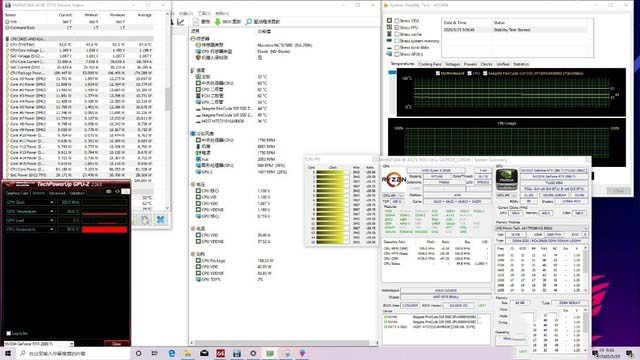Enable Stress local disks checkbox
Viewport: 640px width, 360px height.
click(396, 47)
